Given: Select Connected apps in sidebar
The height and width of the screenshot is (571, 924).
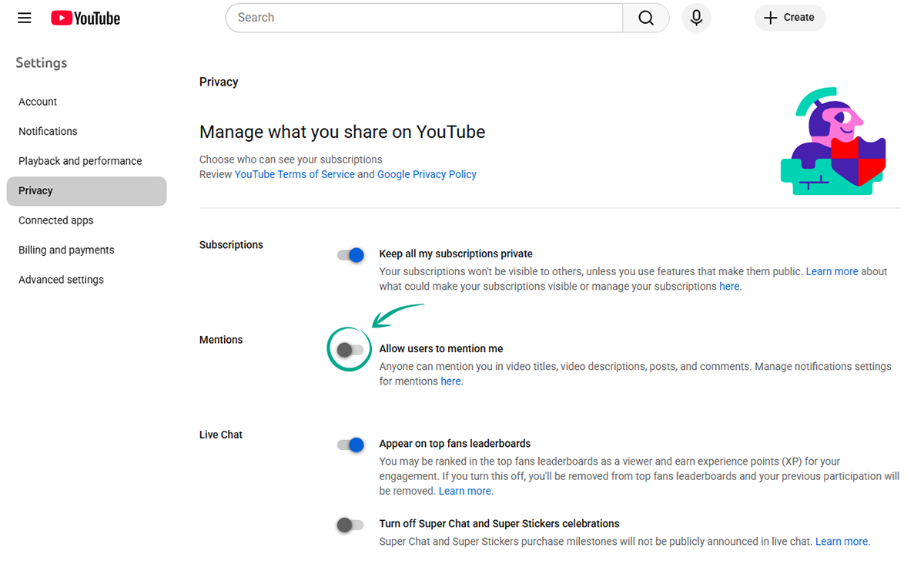Looking at the screenshot, I should point(55,220).
